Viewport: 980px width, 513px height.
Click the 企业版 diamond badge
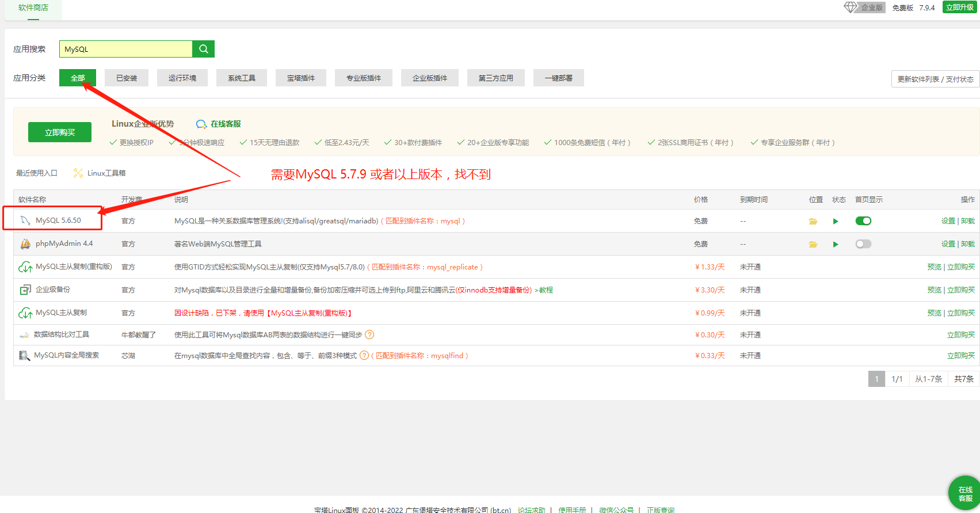coord(864,7)
